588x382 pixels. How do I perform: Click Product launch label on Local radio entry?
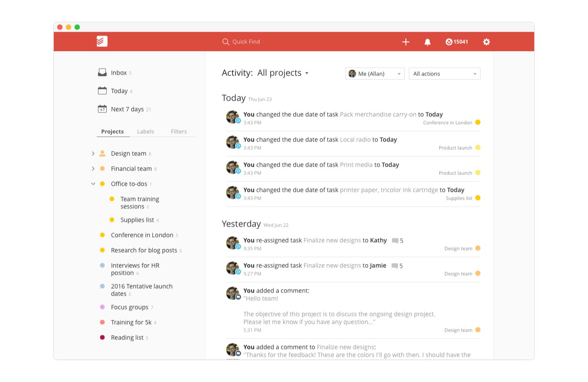[x=455, y=148]
